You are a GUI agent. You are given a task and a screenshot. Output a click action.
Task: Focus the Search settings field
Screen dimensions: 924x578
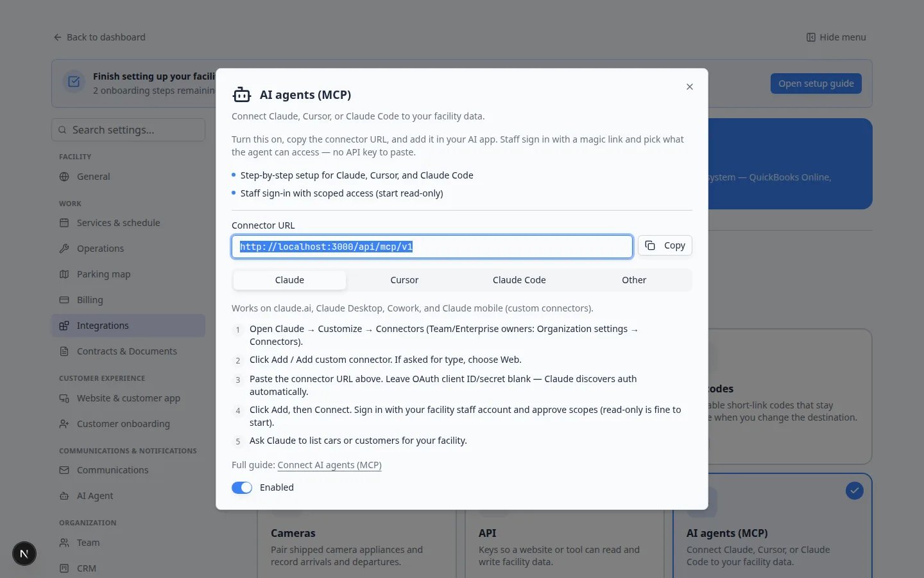(x=128, y=130)
